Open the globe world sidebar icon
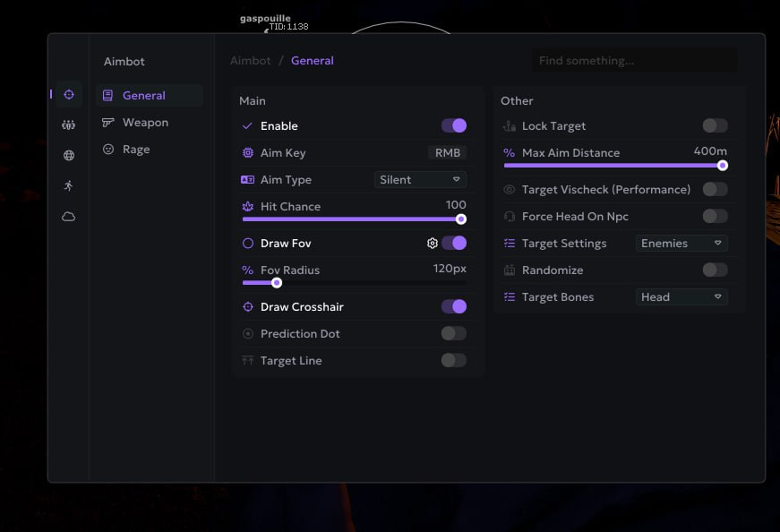The height and width of the screenshot is (532, 780). [69, 156]
